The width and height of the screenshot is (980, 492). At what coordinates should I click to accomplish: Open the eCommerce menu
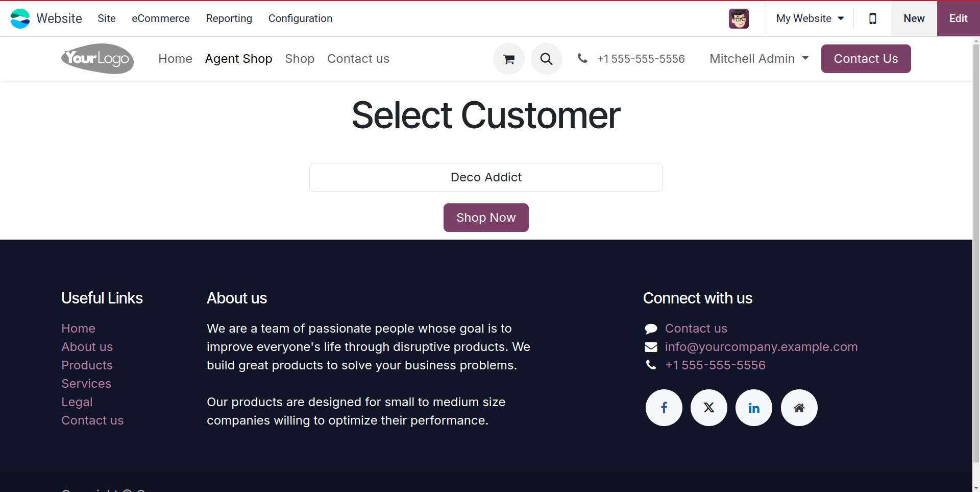[161, 18]
